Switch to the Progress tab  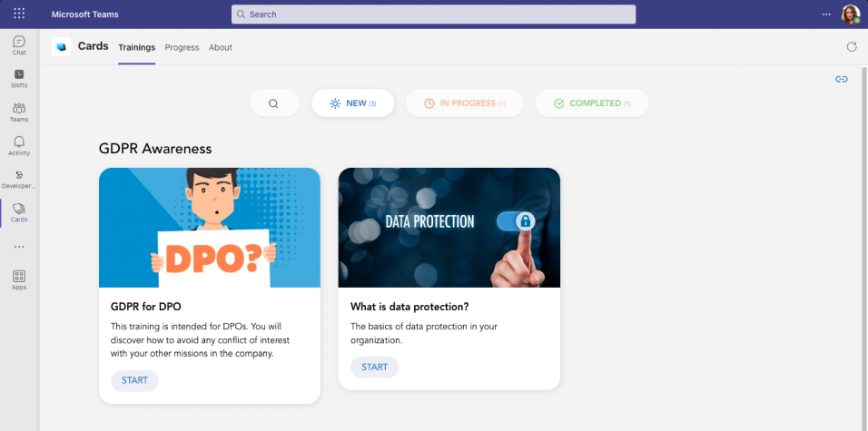[182, 47]
